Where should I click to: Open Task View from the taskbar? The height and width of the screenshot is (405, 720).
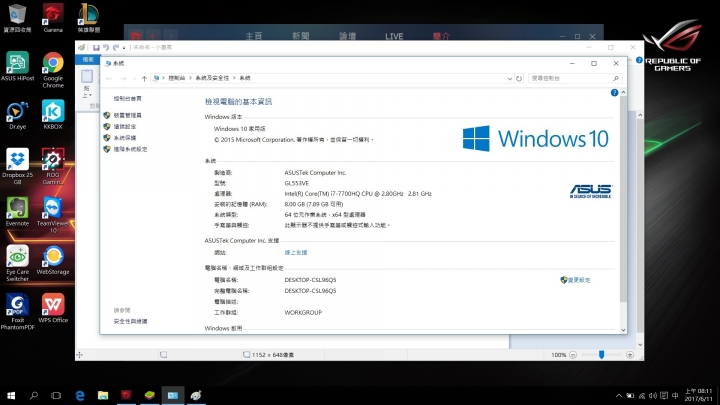click(56, 395)
